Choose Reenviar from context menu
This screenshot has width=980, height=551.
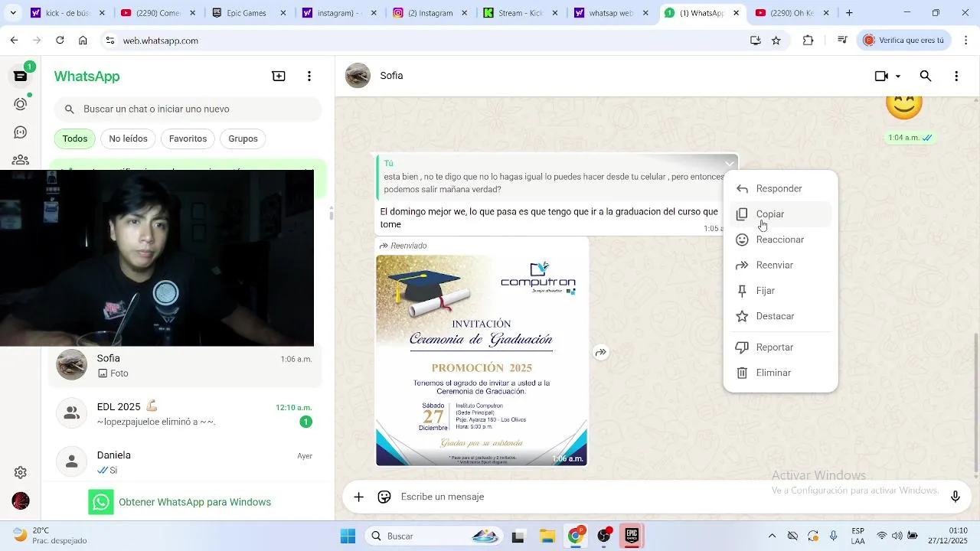(x=780, y=265)
